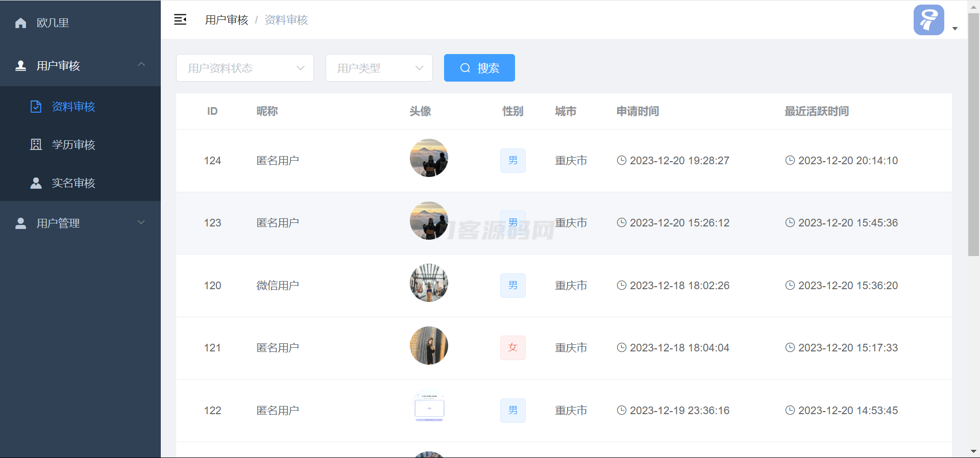The height and width of the screenshot is (458, 980).
Task: Click the clock icon in row 124 申请时间
Action: coord(621,161)
